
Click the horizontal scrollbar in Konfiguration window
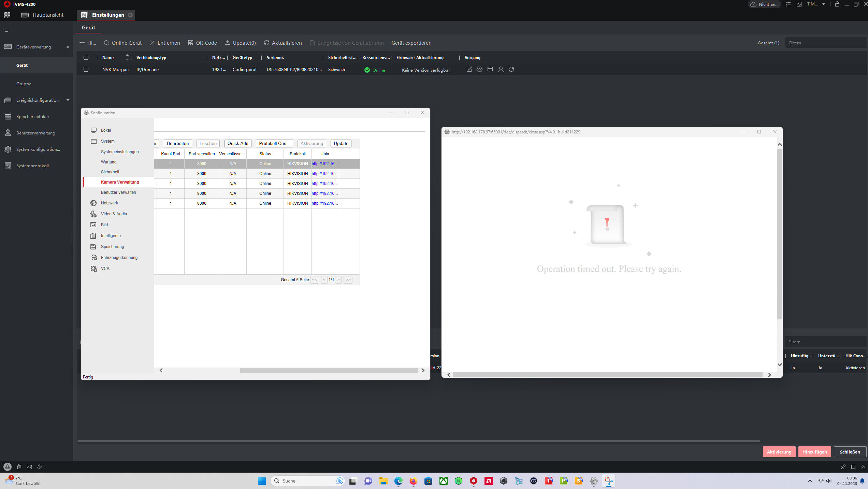(x=329, y=370)
